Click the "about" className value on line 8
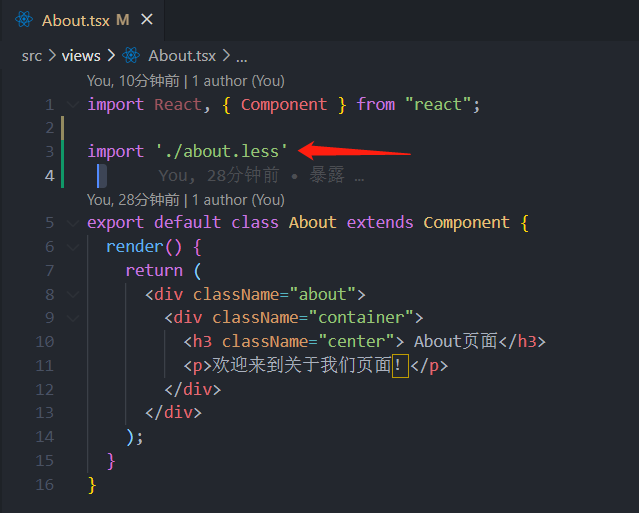Screen dimensions: 639x513 (x=322, y=294)
